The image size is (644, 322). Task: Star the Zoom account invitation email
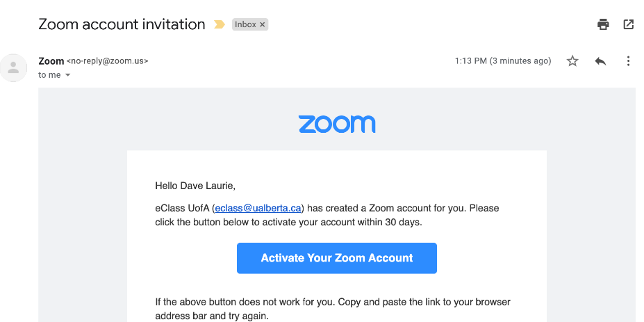pos(572,61)
